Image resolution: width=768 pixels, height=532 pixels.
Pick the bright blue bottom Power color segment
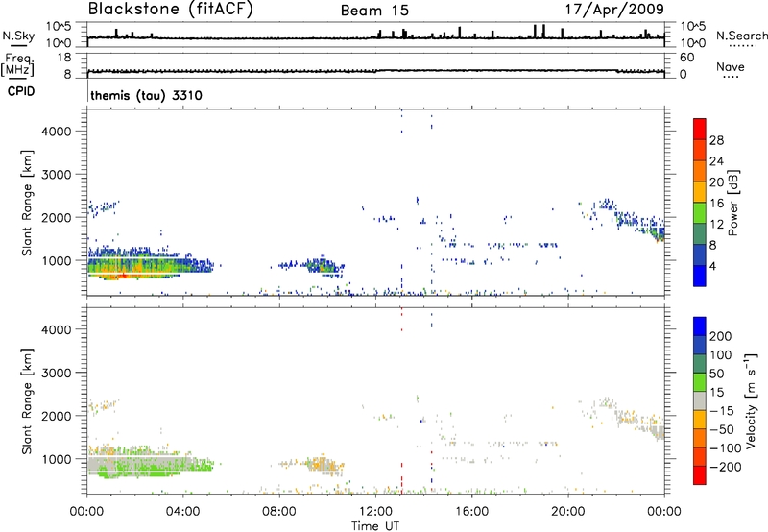pyautogui.click(x=700, y=276)
